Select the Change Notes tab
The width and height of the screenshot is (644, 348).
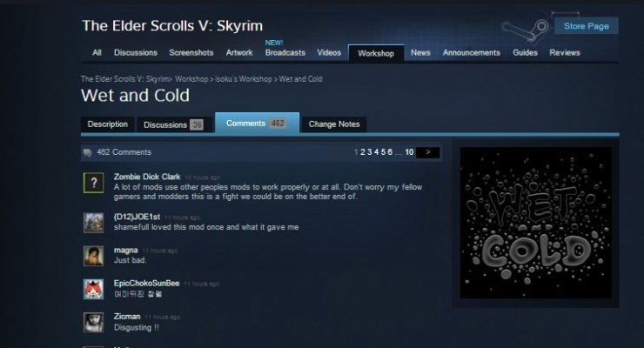pyautogui.click(x=334, y=124)
